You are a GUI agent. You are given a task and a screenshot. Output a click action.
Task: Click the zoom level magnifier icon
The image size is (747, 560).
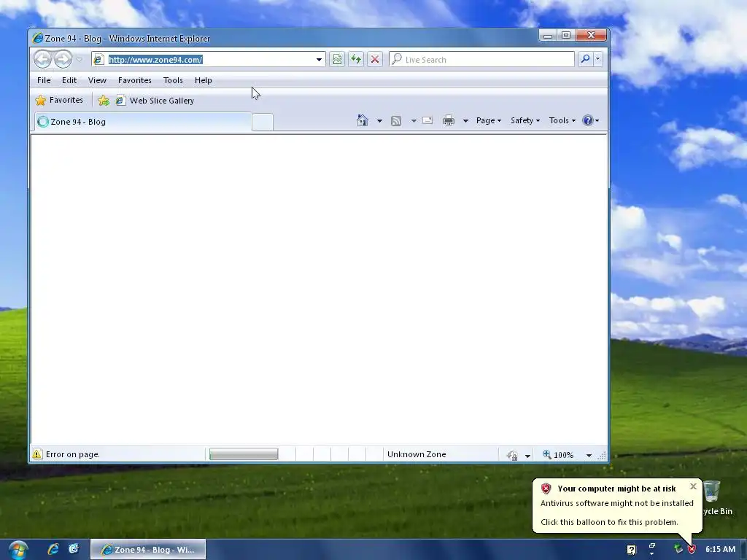tap(547, 455)
